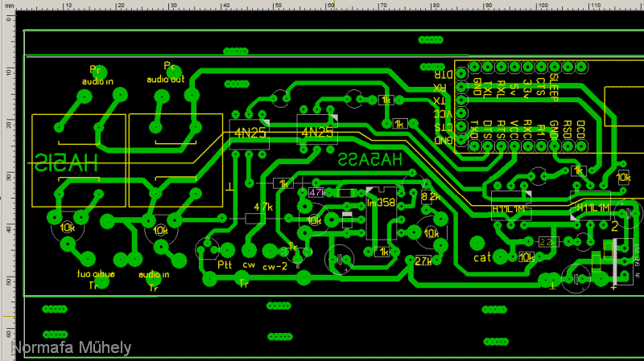Click the Ptt label
This screenshot has width=644, height=361.
[x=225, y=265]
